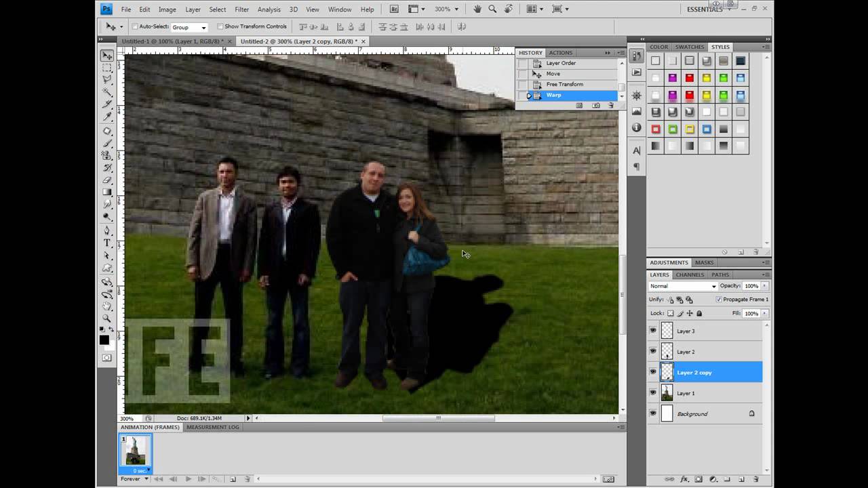Hide Layer 1 visibility
The height and width of the screenshot is (488, 868).
coord(653,392)
